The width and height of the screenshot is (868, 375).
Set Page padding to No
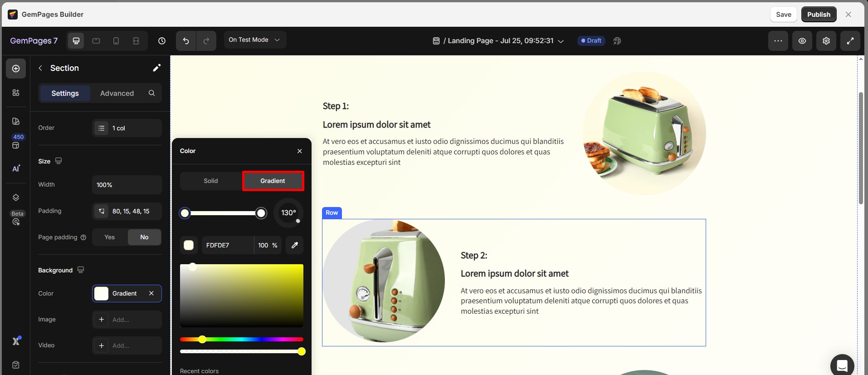coord(144,237)
